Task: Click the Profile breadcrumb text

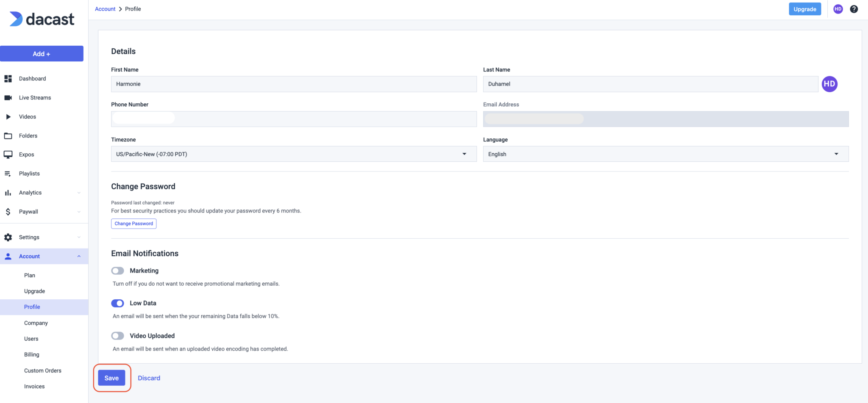Action: [133, 9]
